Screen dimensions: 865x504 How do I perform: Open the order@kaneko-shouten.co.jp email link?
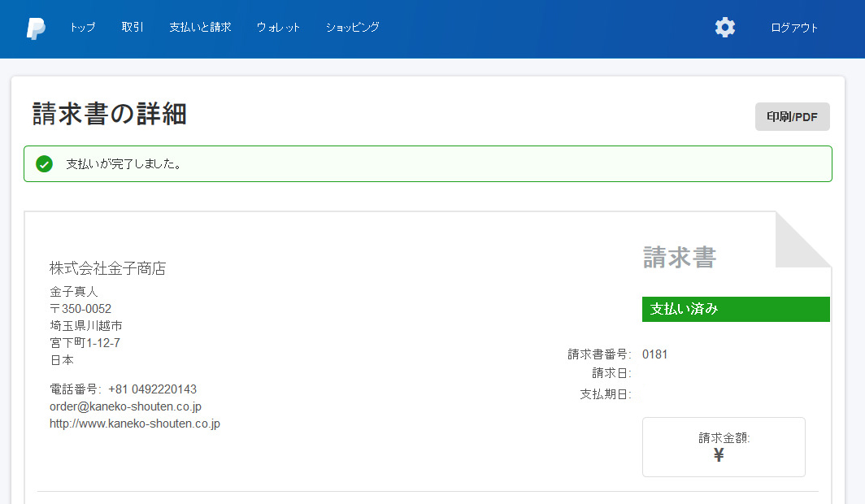[x=125, y=406]
